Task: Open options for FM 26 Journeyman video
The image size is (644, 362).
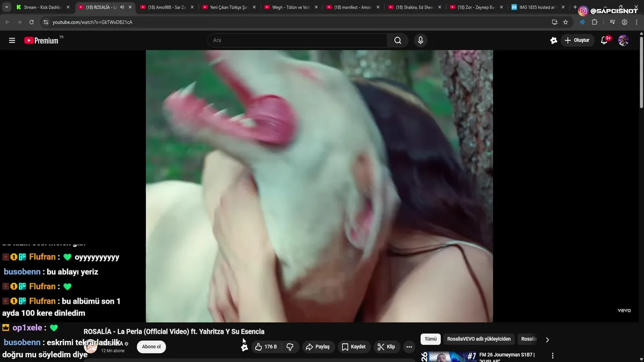Action: pyautogui.click(x=552, y=355)
